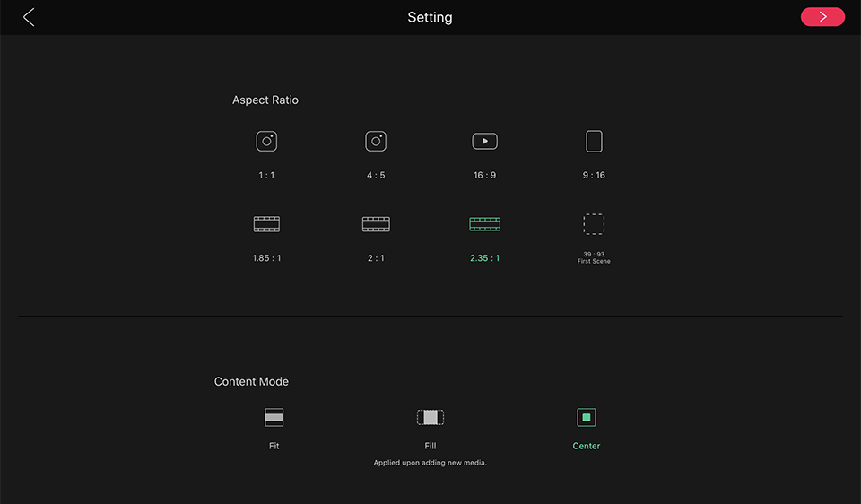Choose the 1.85:1 film strip icon
The height and width of the screenshot is (504, 861).
(266, 224)
